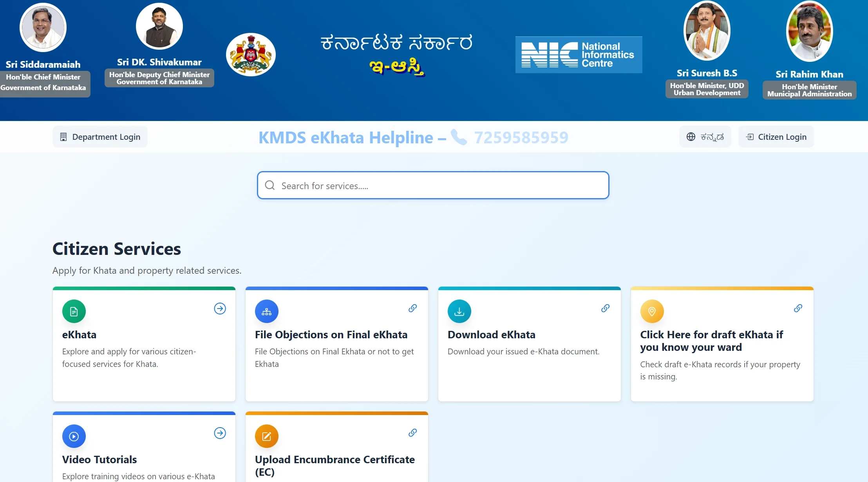The image size is (868, 482).
Task: Click the Video Tutorials play icon
Action: (x=74, y=436)
